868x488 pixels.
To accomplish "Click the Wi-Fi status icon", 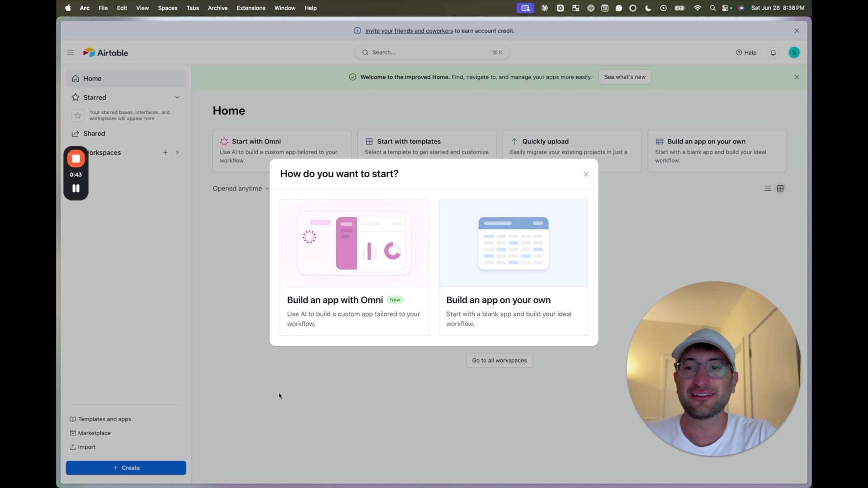I will 698,8.
